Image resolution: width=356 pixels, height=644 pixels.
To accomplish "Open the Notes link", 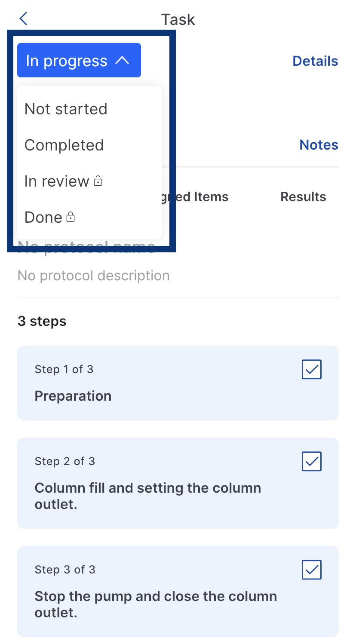I will pyautogui.click(x=319, y=145).
